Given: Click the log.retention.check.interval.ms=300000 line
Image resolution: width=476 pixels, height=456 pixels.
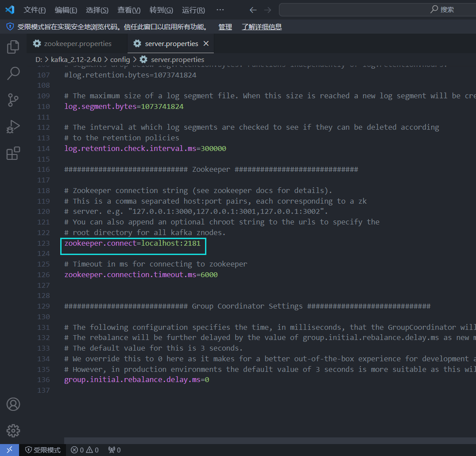Looking at the screenshot, I should tap(145, 148).
